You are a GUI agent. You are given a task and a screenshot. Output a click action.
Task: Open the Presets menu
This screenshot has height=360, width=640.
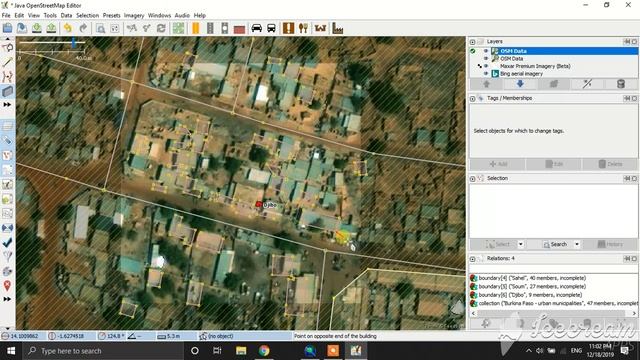(111, 16)
